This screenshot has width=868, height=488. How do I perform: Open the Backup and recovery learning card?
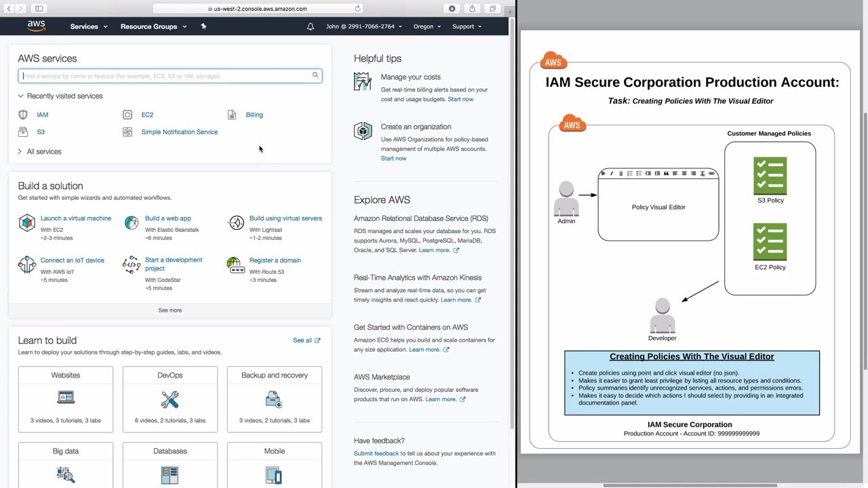tap(275, 399)
